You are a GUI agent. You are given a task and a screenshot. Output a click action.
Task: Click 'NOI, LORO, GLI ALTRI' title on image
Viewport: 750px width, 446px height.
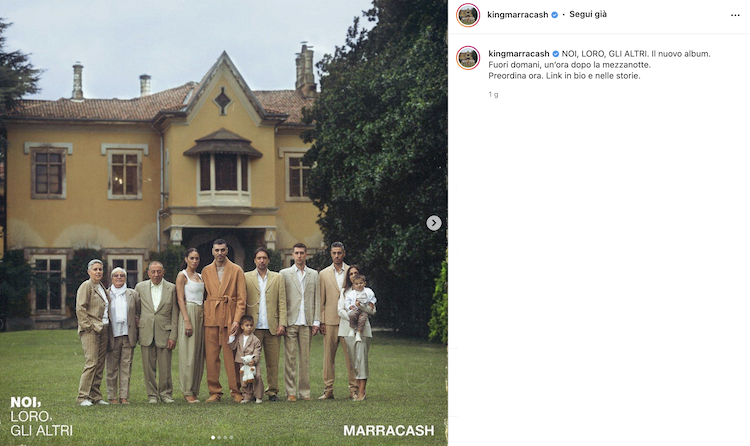(42, 416)
